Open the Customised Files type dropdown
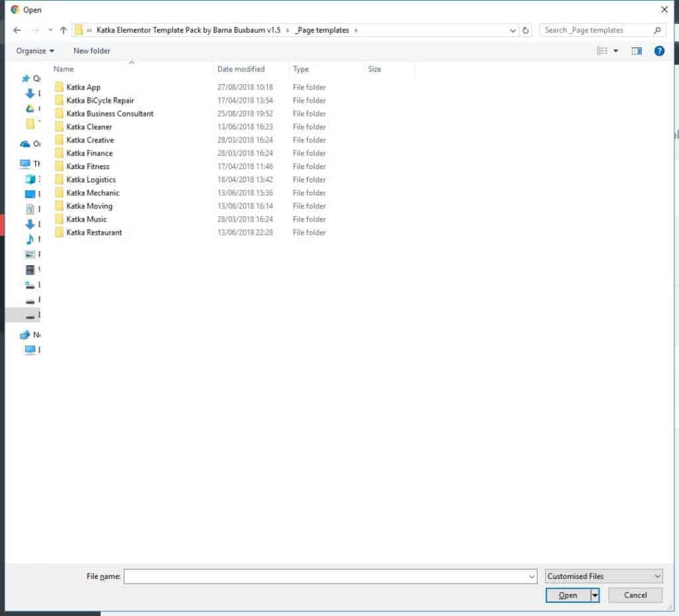 [603, 576]
